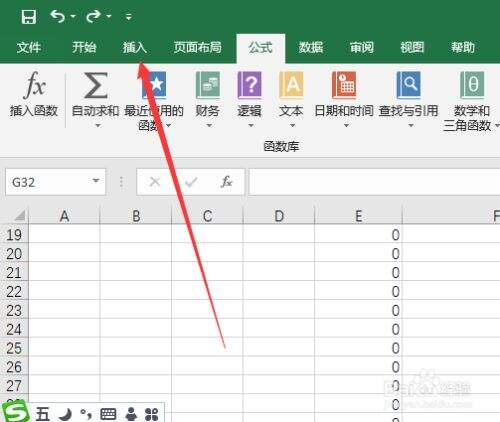Image resolution: width=500 pixels, height=422 pixels.
Task: Expand the Name Box dropdown arrow
Action: (96, 181)
